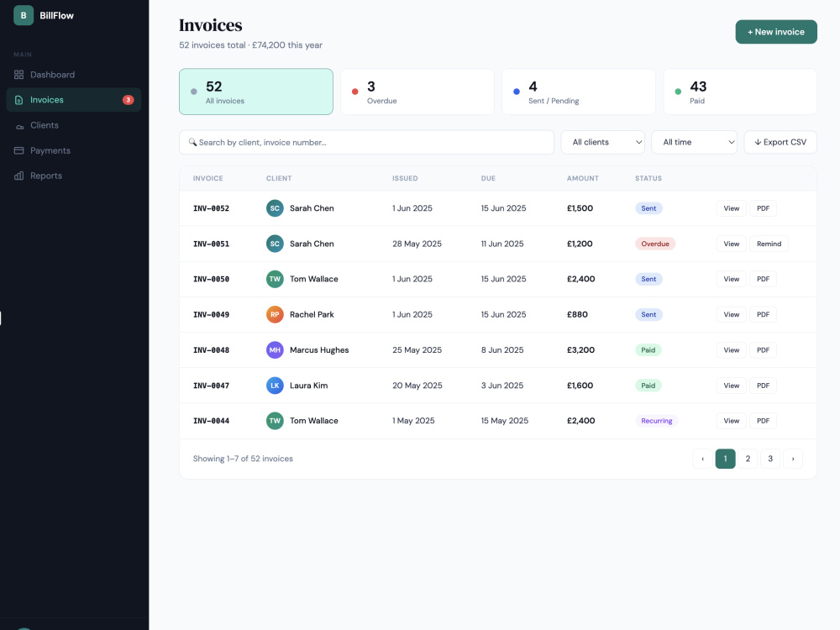This screenshot has height=630, width=840.
Task: View invoice INV-0051
Action: tap(732, 244)
